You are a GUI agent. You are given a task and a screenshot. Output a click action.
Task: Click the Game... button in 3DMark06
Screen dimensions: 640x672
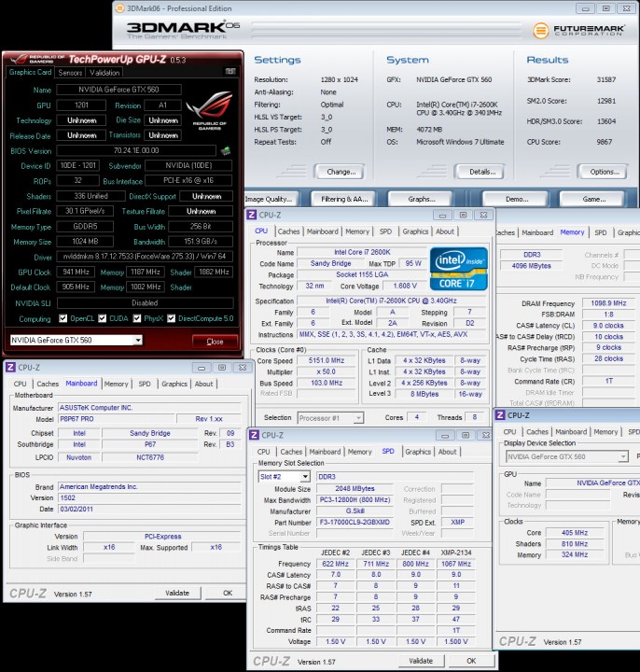pyautogui.click(x=593, y=199)
